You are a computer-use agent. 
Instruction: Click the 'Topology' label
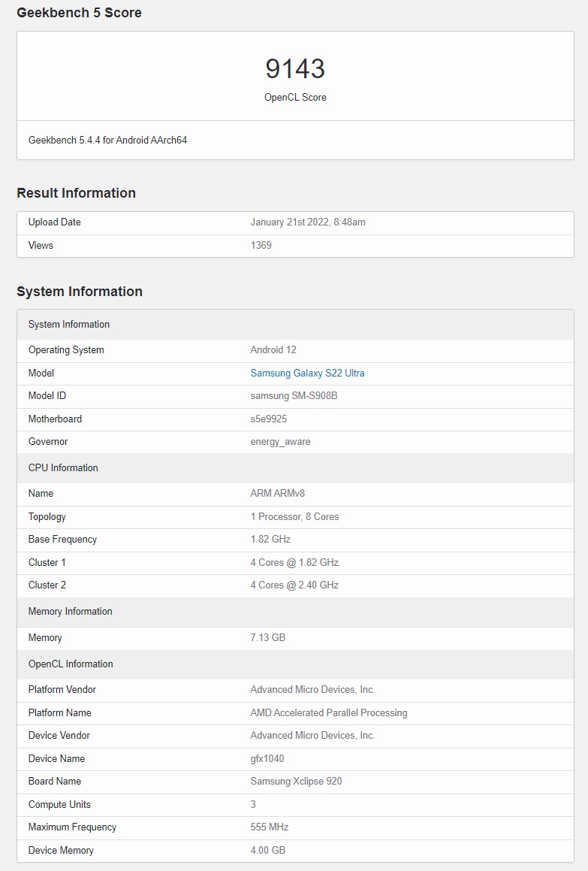[x=47, y=516]
